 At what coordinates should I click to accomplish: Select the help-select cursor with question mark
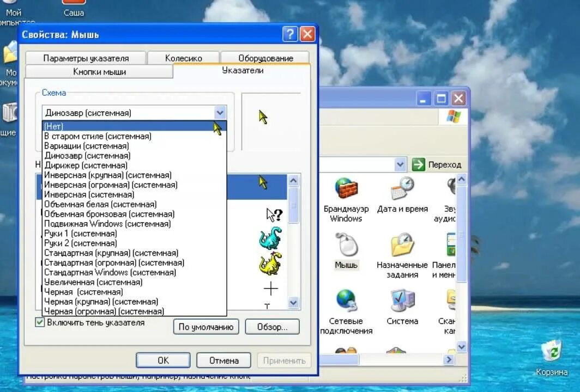275,215
